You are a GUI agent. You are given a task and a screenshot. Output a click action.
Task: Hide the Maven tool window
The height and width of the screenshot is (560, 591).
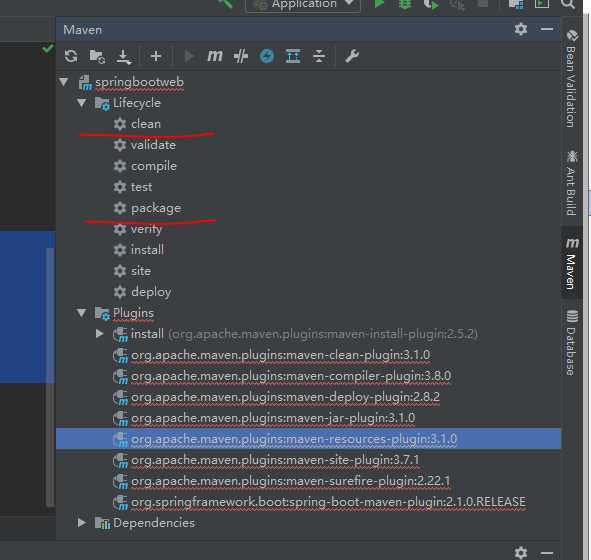click(547, 29)
